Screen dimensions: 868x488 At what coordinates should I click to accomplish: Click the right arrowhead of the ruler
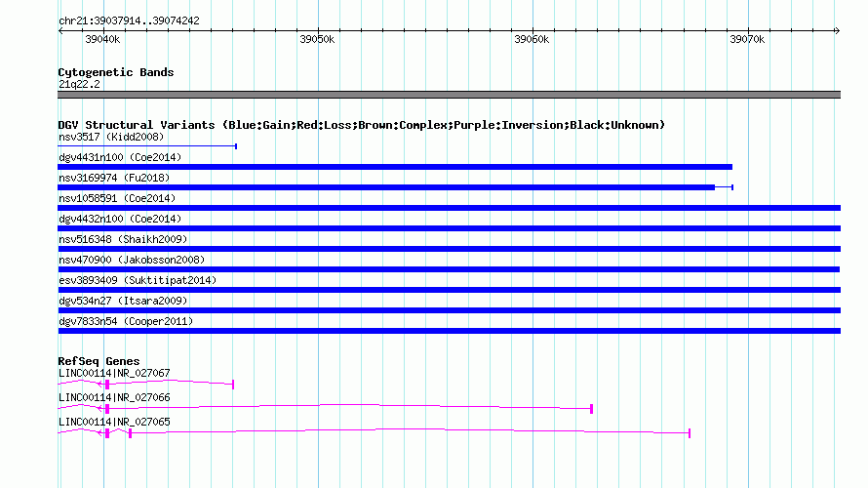(x=837, y=30)
